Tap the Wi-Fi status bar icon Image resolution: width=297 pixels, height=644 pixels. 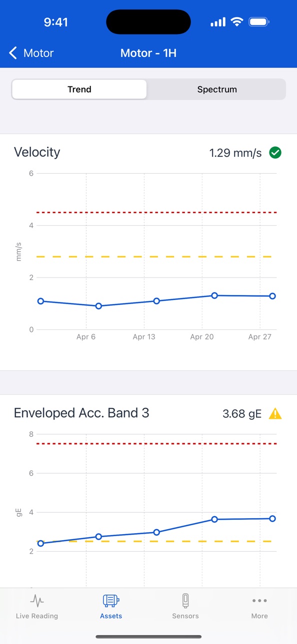pyautogui.click(x=236, y=22)
